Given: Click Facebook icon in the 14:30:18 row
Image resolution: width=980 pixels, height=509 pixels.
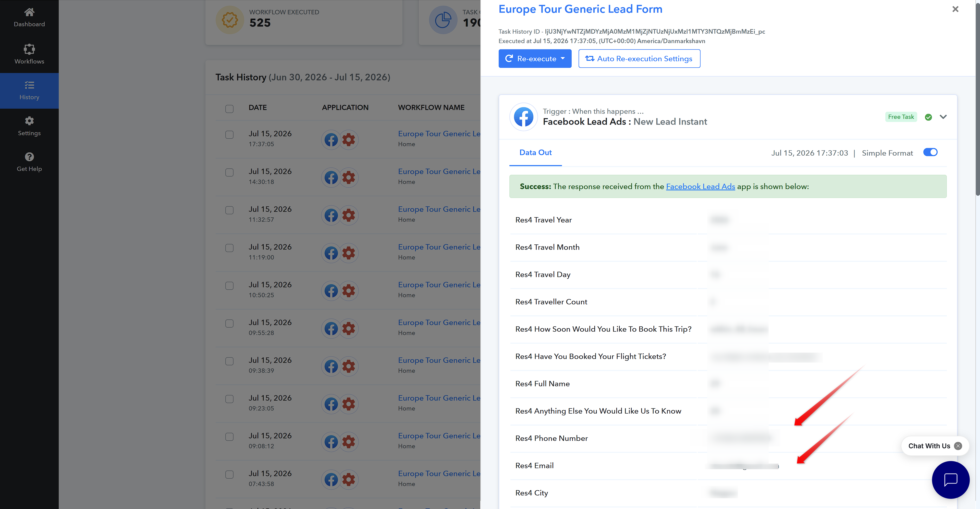Looking at the screenshot, I should (x=331, y=177).
